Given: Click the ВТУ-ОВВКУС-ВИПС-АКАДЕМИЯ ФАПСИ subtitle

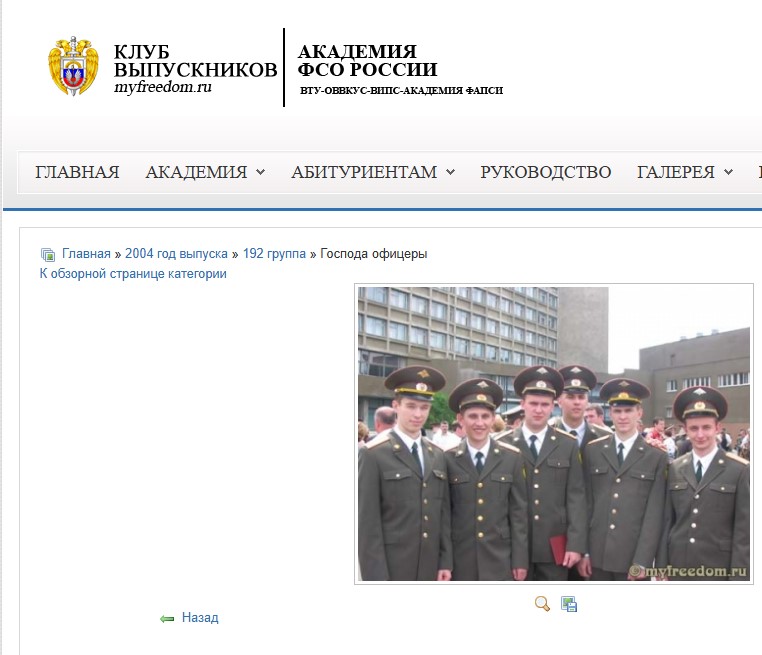Looking at the screenshot, I should pyautogui.click(x=401, y=90).
